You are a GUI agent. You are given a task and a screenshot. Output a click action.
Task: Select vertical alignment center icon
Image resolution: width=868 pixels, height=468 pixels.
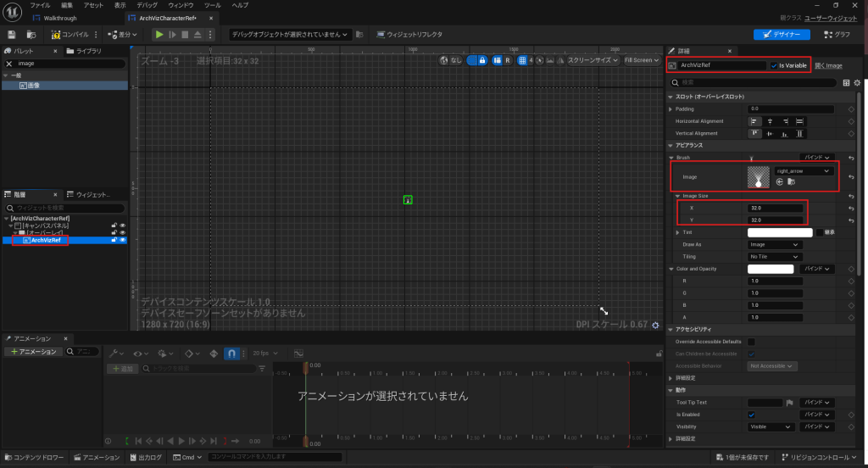(x=770, y=134)
